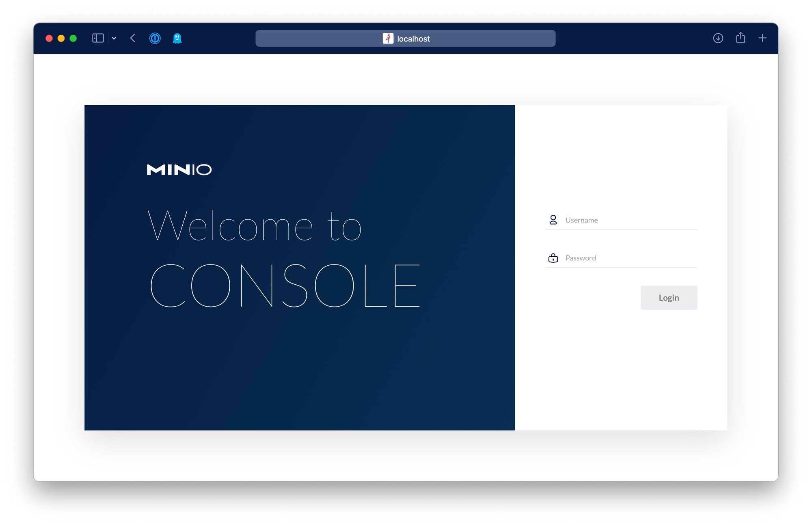
Task: Click the CONSOLE heading text
Action: (x=285, y=286)
